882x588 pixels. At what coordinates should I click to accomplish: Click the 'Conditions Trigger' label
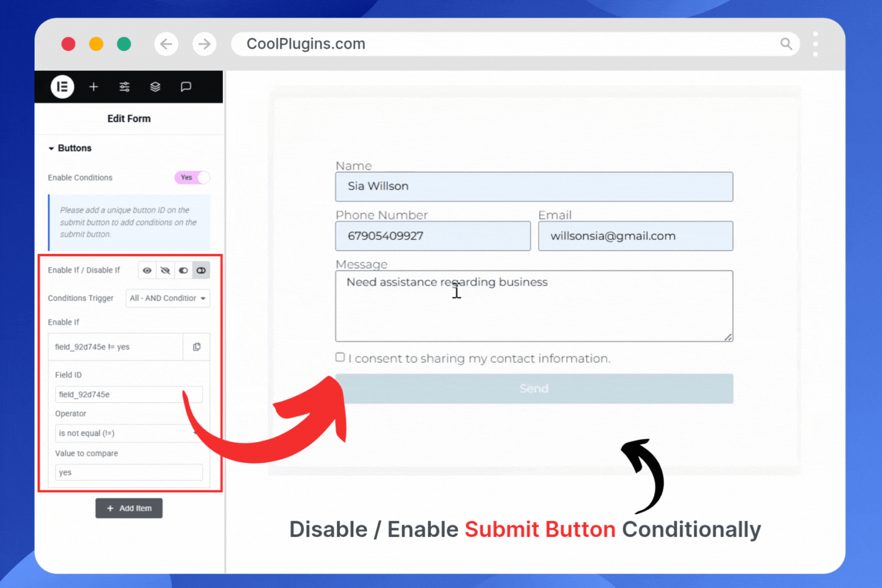click(81, 298)
